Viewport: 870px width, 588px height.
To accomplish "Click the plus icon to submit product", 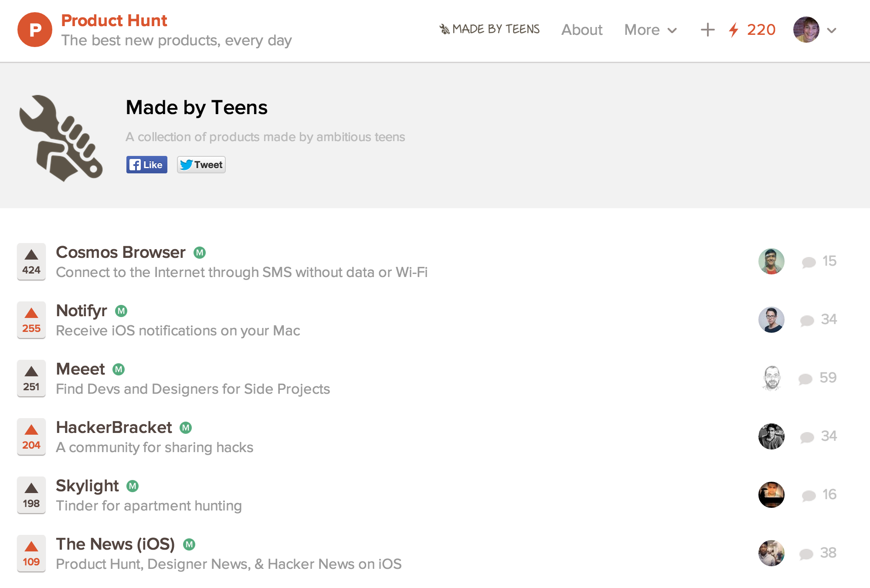I will pos(707,30).
